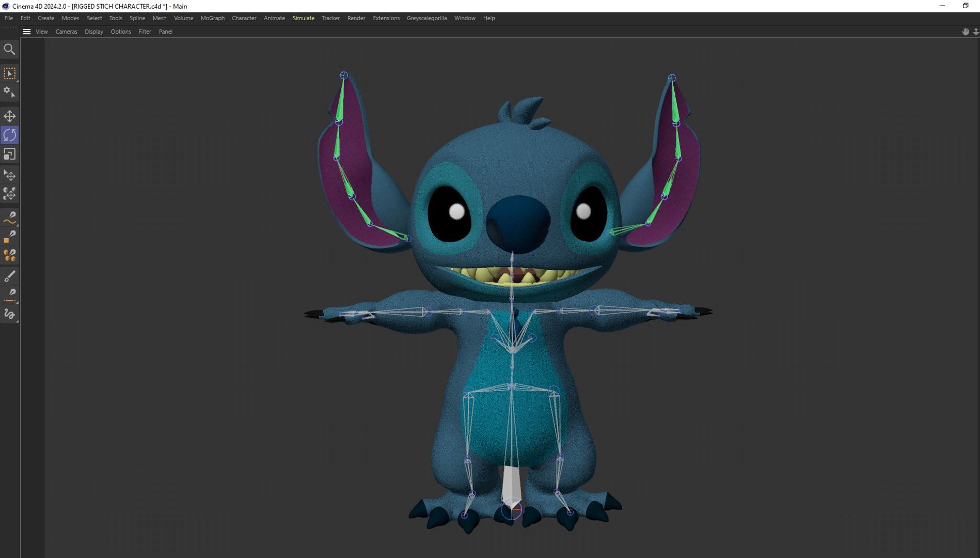Screen dimensions: 980x558
Task: Open the viewport Panel menu
Action: [x=166, y=32]
